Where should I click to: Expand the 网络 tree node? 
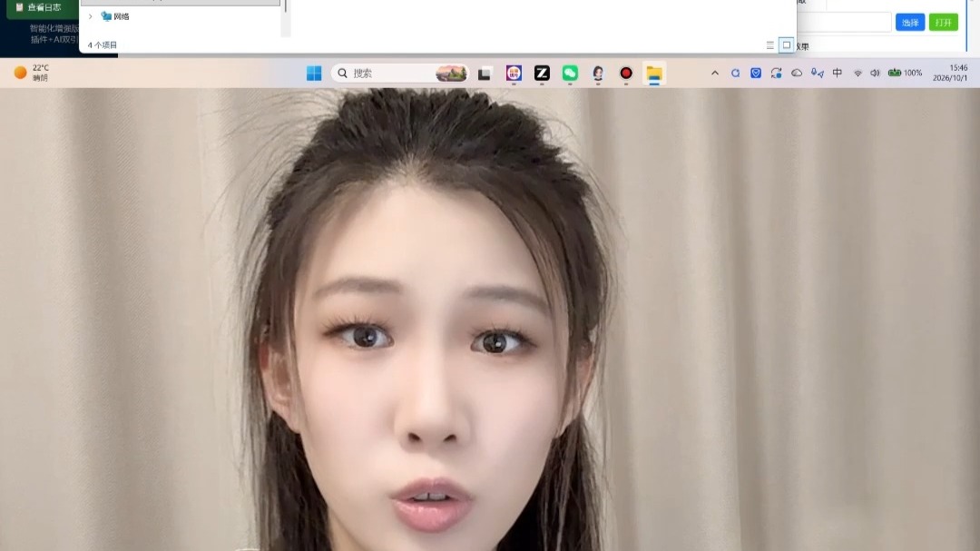click(91, 17)
